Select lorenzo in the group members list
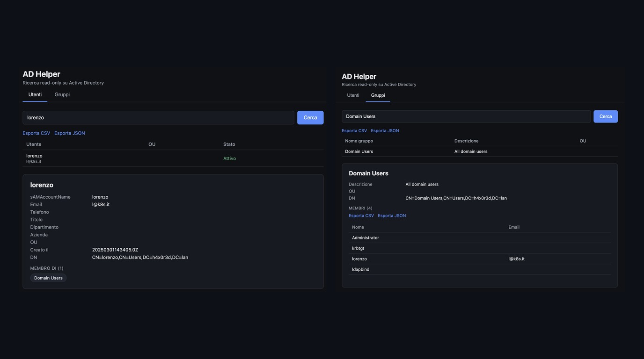The width and height of the screenshot is (644, 359). click(480, 259)
